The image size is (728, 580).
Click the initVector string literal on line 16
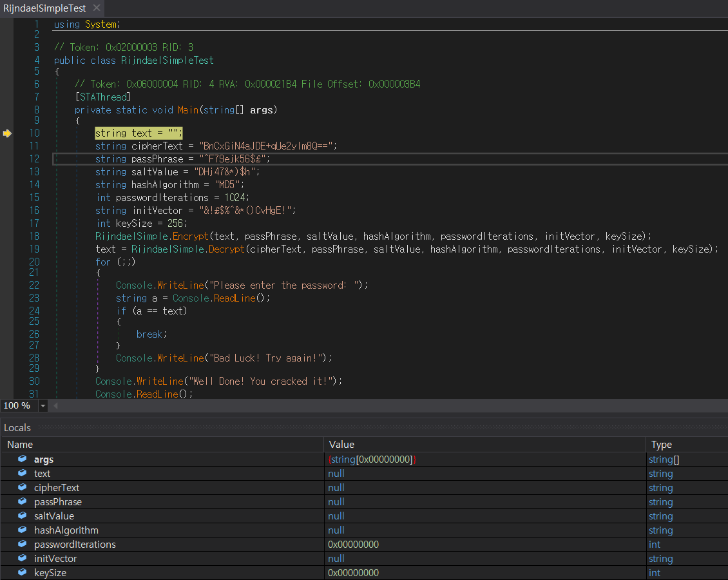coord(245,211)
